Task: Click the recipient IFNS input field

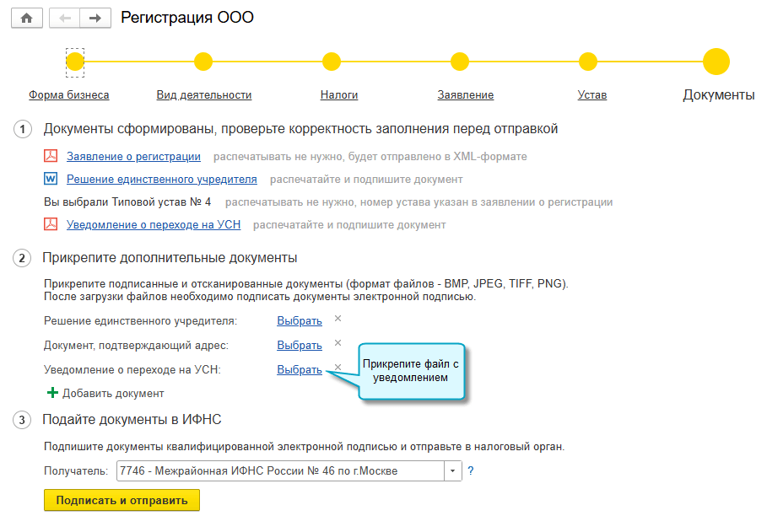Action: [280, 470]
